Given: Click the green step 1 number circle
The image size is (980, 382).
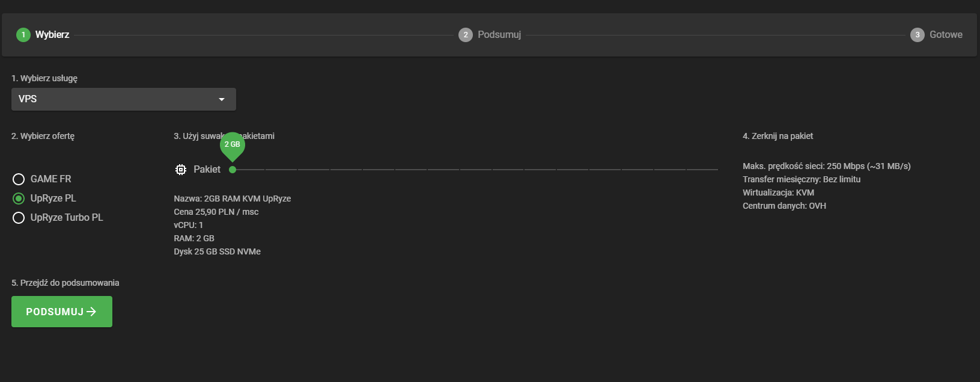Looking at the screenshot, I should (23, 35).
